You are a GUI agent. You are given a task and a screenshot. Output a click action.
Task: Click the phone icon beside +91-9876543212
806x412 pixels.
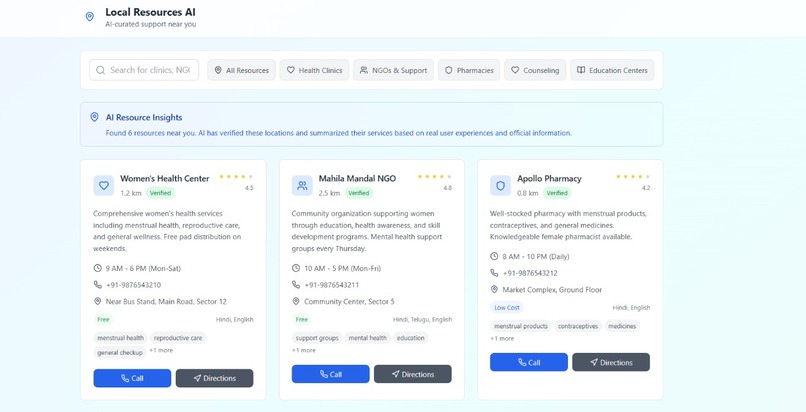pyautogui.click(x=494, y=273)
